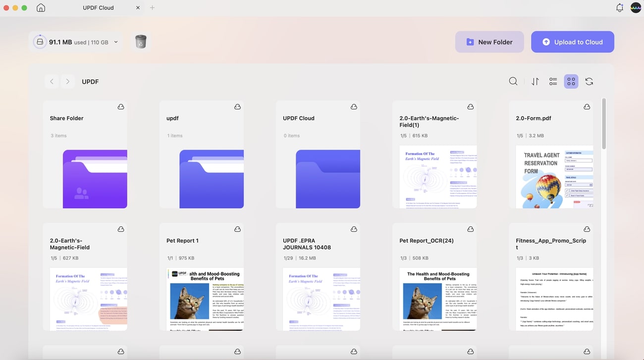Open the home icon in title bar
Screen dimensions: 644x360
(41, 8)
